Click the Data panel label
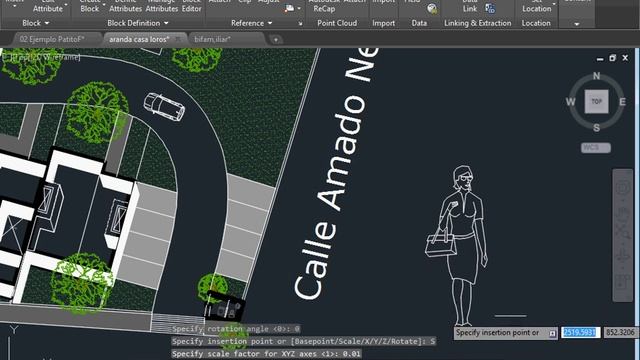Image resolution: width=640 pixels, height=360 pixels. [419, 23]
